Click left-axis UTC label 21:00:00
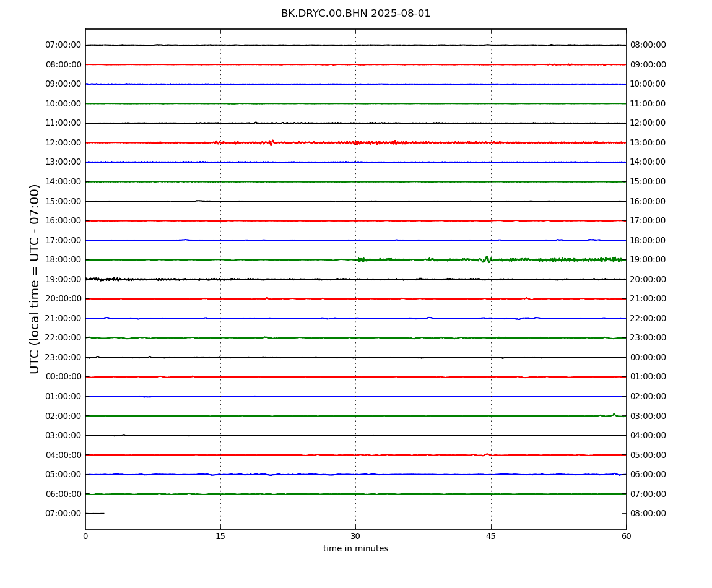Viewport: 712px width, 588px height. point(63,318)
